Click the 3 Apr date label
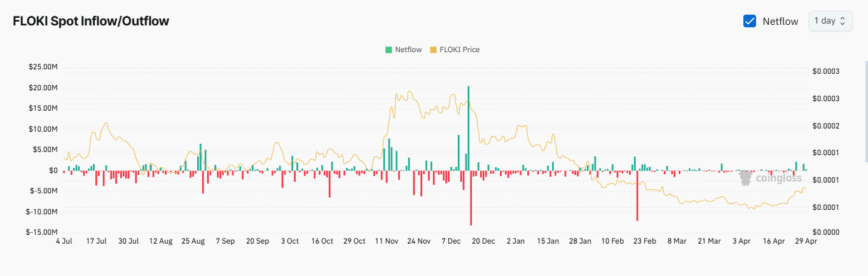This screenshot has width=868, height=276. point(741,242)
